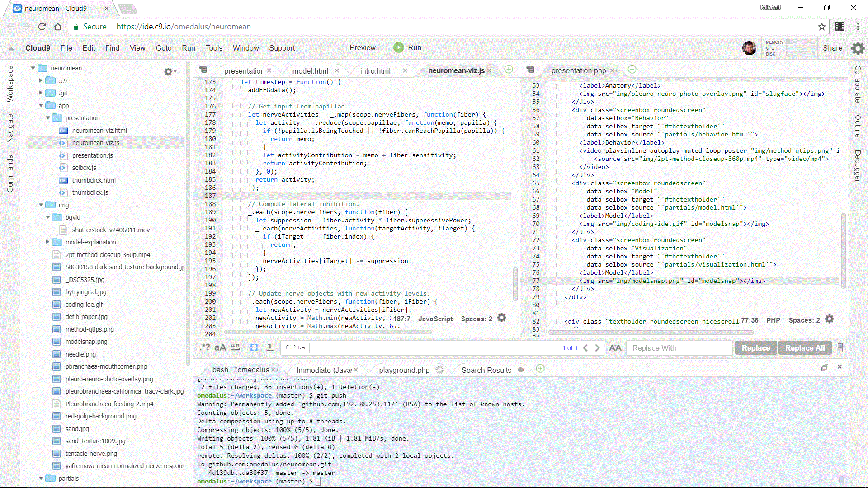Collapse the presentation folder

tap(48, 118)
